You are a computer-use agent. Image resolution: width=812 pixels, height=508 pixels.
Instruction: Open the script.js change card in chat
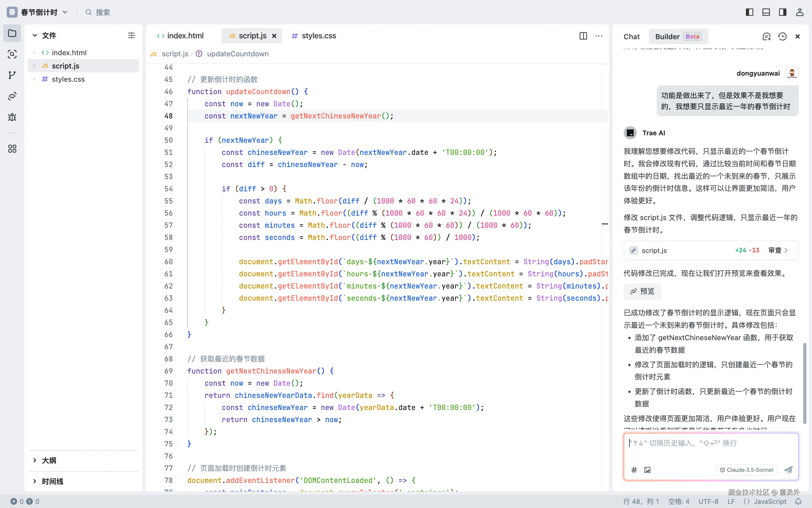711,250
